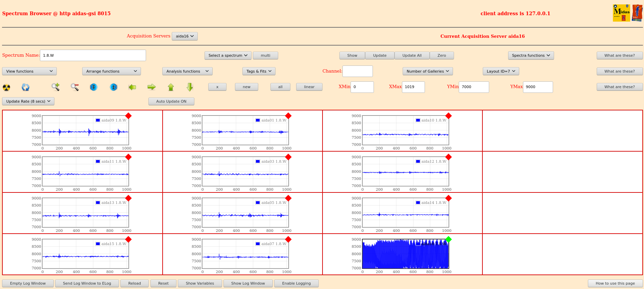Toggle the linear scale button
Screen dimensions: 644x289
(x=309, y=87)
